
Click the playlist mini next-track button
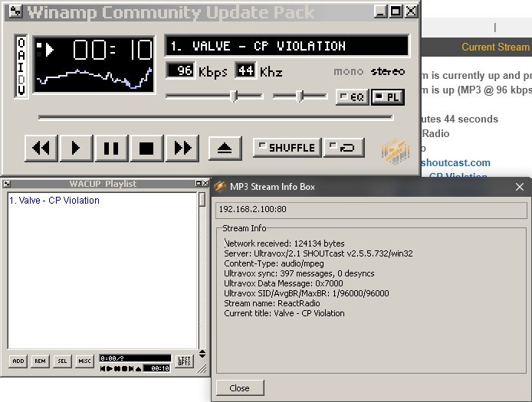pos(131,369)
